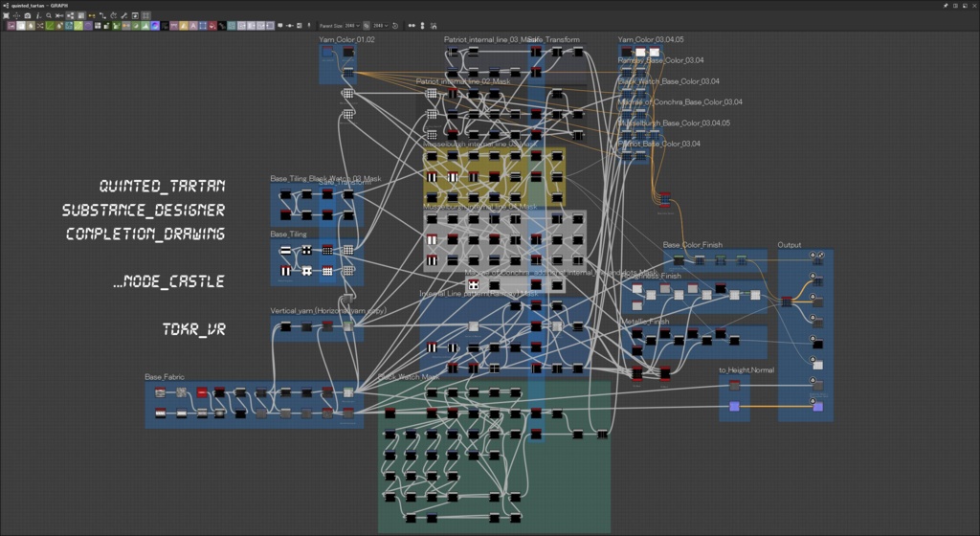Open the Parent Size width dropdown
The image size is (980, 536).
pos(352,26)
